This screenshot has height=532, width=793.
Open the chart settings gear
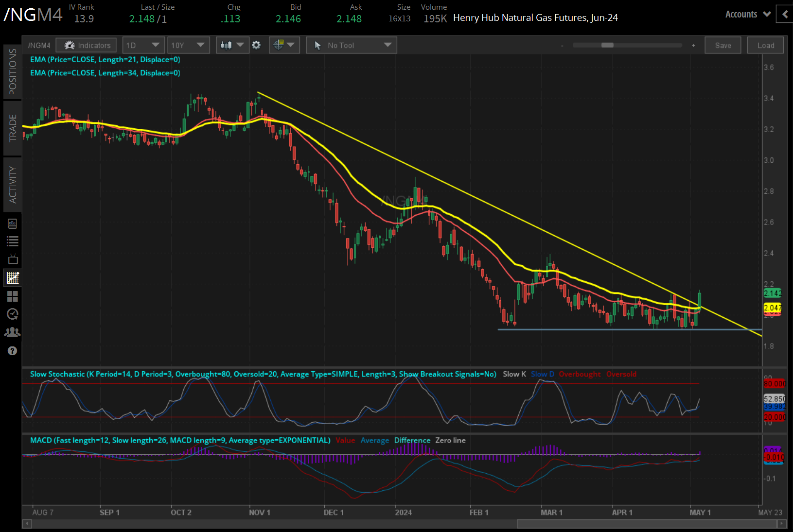pyautogui.click(x=256, y=45)
